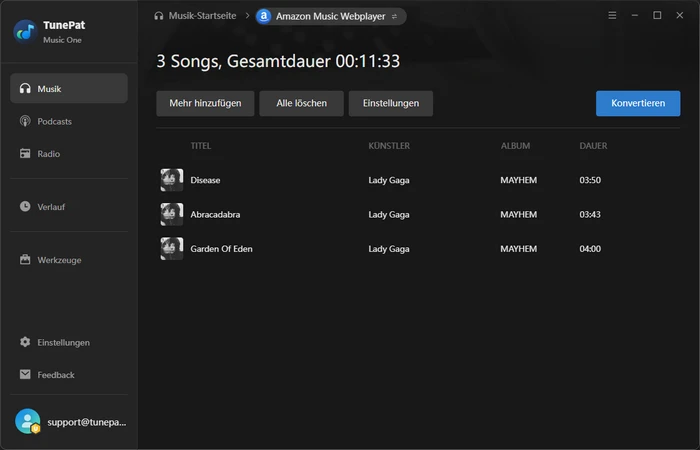
Task: Click MAYHEM album in the Disease row
Action: click(x=519, y=180)
